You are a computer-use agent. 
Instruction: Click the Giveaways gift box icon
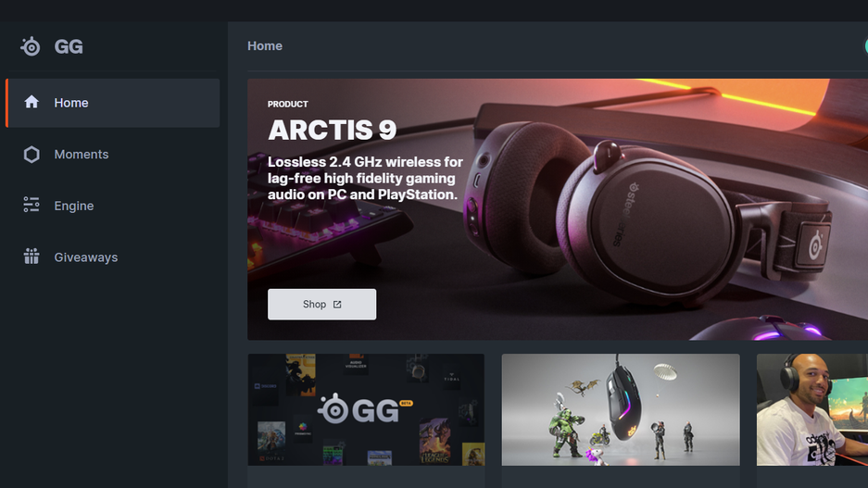tap(31, 257)
